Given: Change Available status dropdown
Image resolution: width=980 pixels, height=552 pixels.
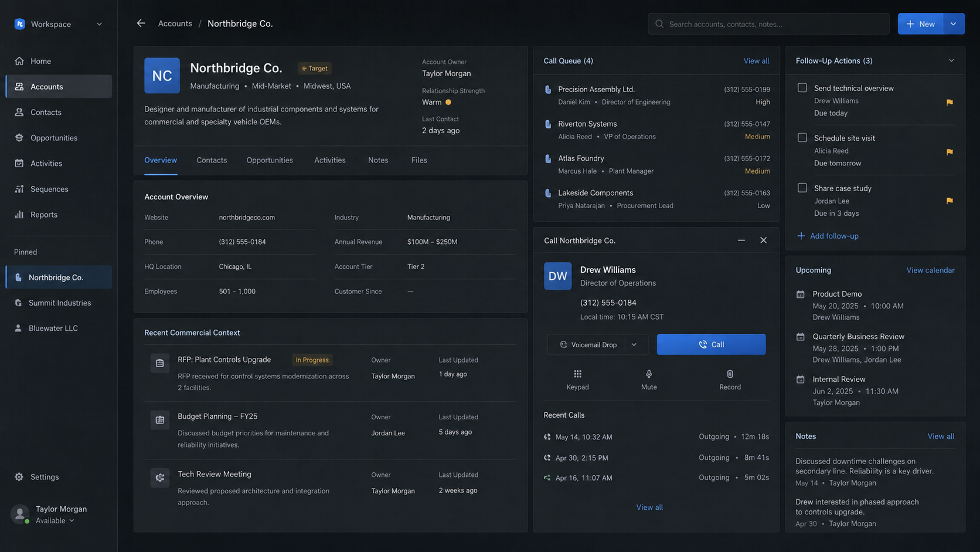Looking at the screenshot, I should coord(55,521).
